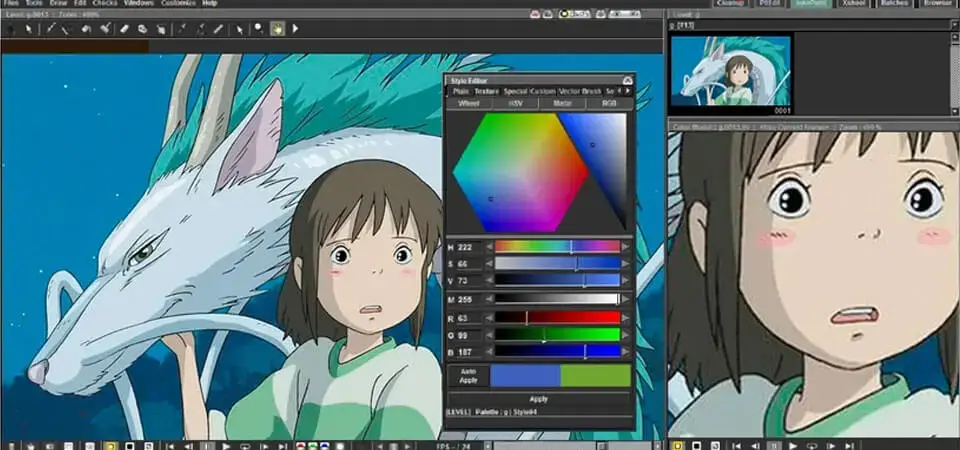960x450 pixels.
Task: Open the Custom tab in Style Editor
Action: pos(542,91)
